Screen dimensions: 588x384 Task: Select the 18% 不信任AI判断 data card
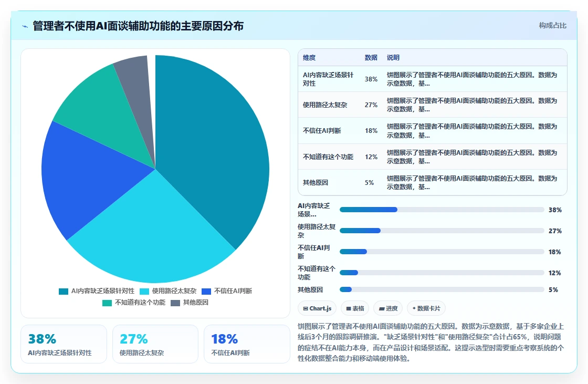pos(247,344)
